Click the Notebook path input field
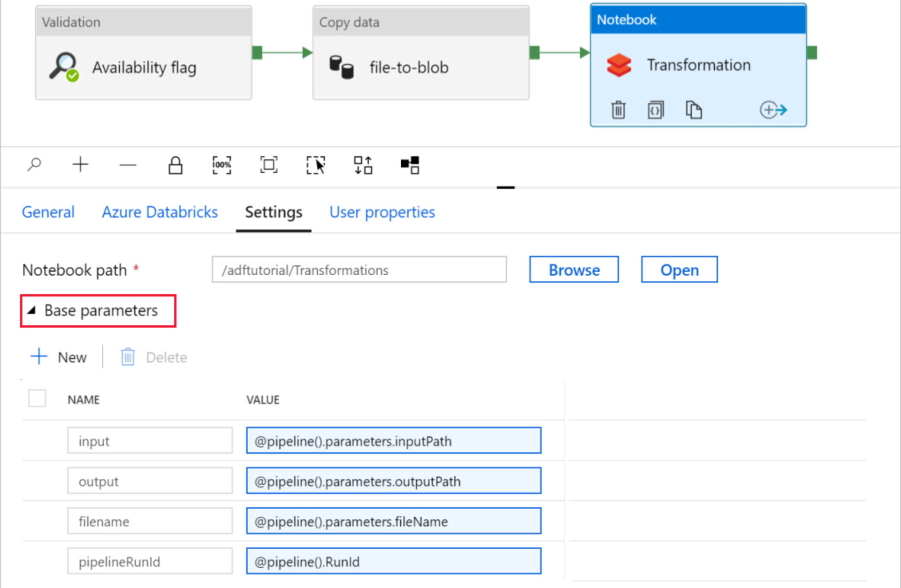 pos(359,270)
